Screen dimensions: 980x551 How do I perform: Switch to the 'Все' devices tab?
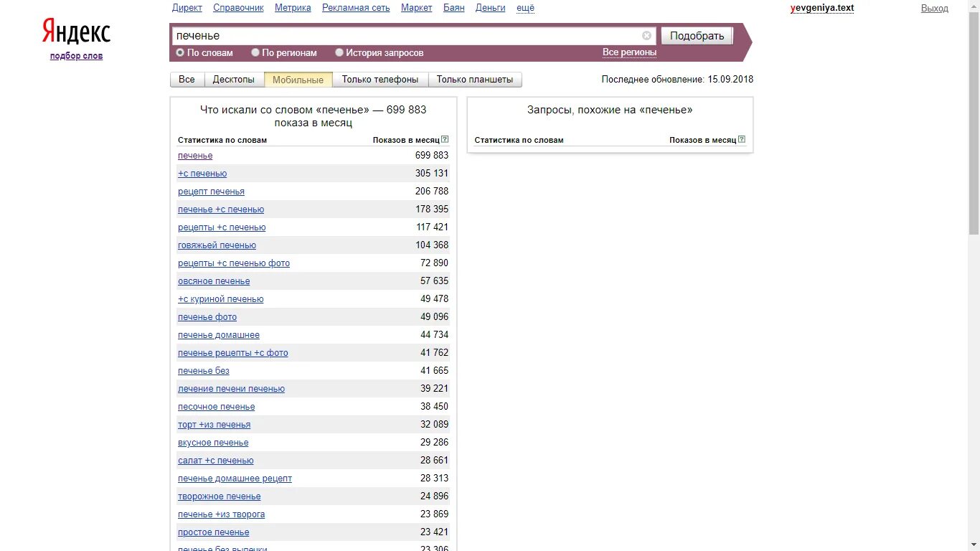coord(187,80)
